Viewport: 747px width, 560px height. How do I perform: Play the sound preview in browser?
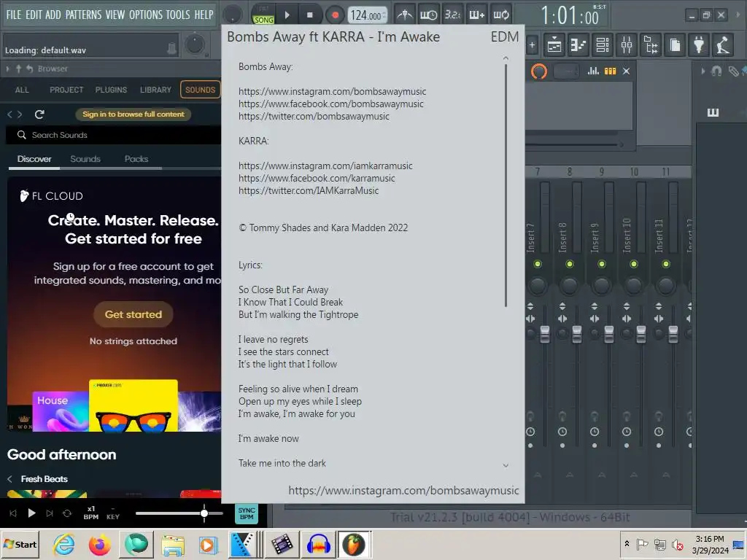point(31,513)
